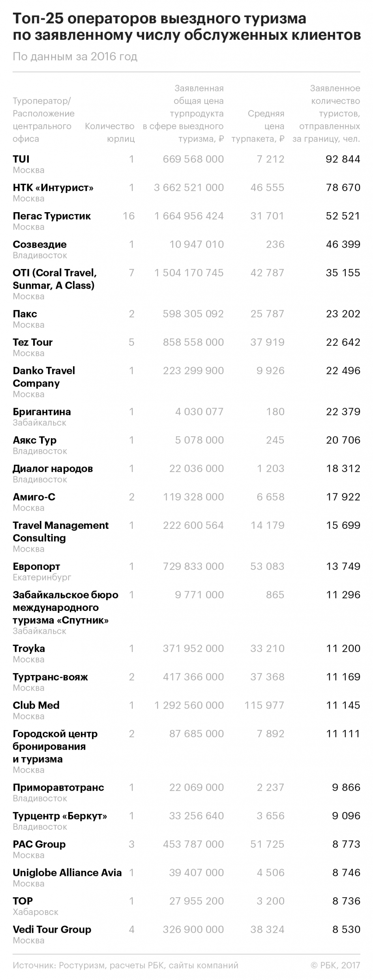Select the Бригантина operator row

click(42, 411)
